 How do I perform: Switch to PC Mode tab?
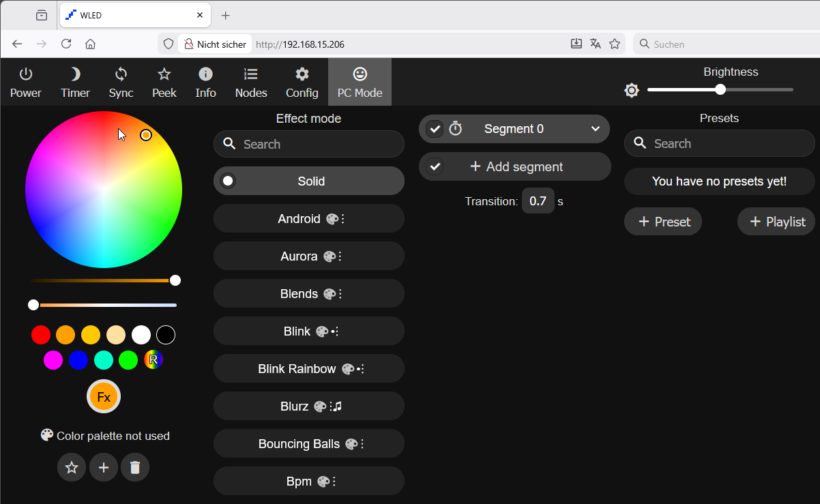coord(360,82)
